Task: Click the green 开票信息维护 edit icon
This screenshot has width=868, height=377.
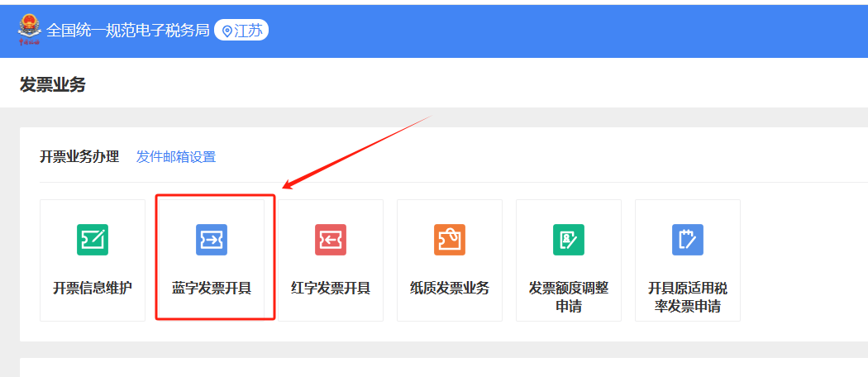Action: [x=93, y=240]
